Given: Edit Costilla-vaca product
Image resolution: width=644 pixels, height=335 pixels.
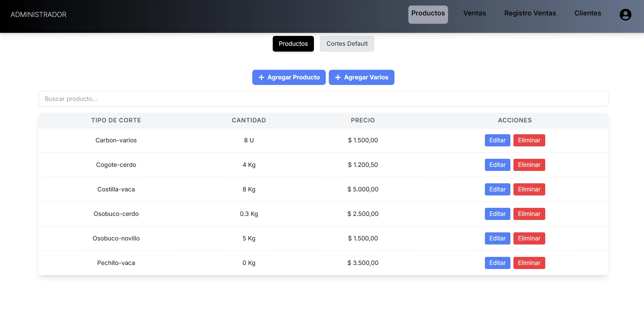Looking at the screenshot, I should [498, 189].
